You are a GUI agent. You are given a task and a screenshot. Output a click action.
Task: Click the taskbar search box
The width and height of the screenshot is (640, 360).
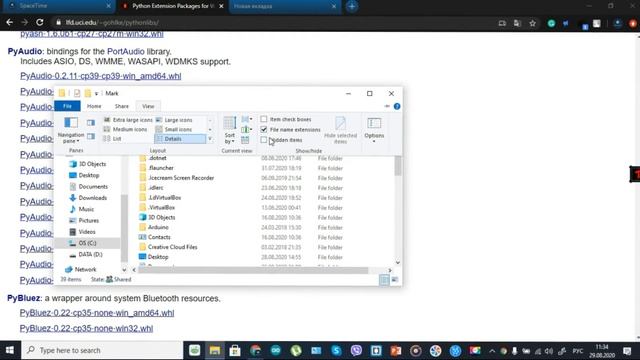[x=102, y=350]
